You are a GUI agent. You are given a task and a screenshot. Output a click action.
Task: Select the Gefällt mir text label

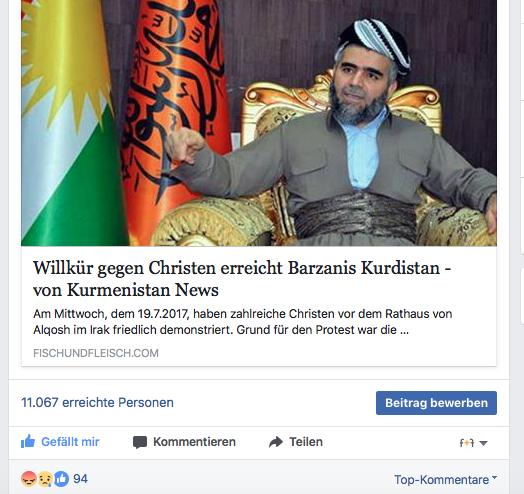pyautogui.click(x=70, y=442)
